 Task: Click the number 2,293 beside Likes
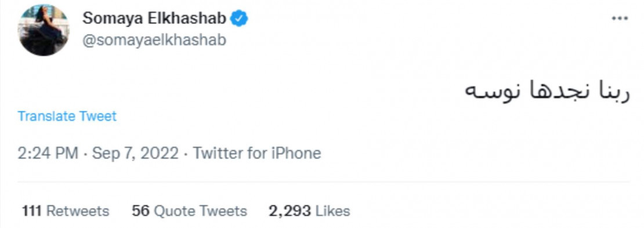[289, 211]
